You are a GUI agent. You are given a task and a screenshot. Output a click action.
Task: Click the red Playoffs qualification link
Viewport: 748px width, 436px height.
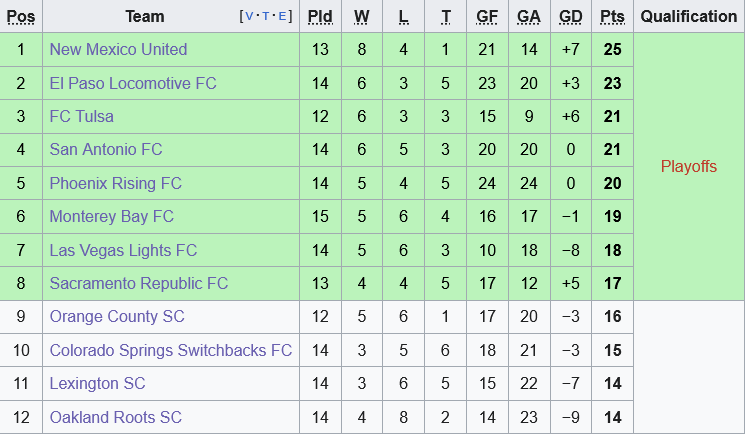tap(688, 167)
